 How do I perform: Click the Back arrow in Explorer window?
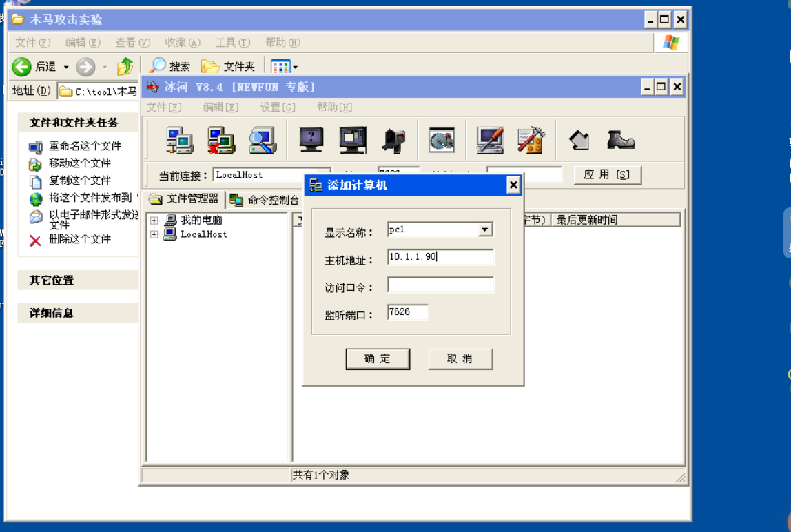pyautogui.click(x=21, y=67)
